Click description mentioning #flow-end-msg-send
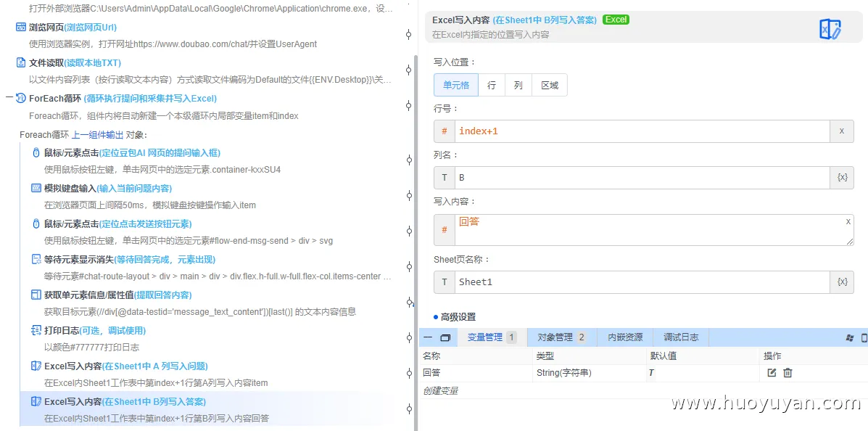The height and width of the screenshot is (431, 868). click(x=189, y=241)
